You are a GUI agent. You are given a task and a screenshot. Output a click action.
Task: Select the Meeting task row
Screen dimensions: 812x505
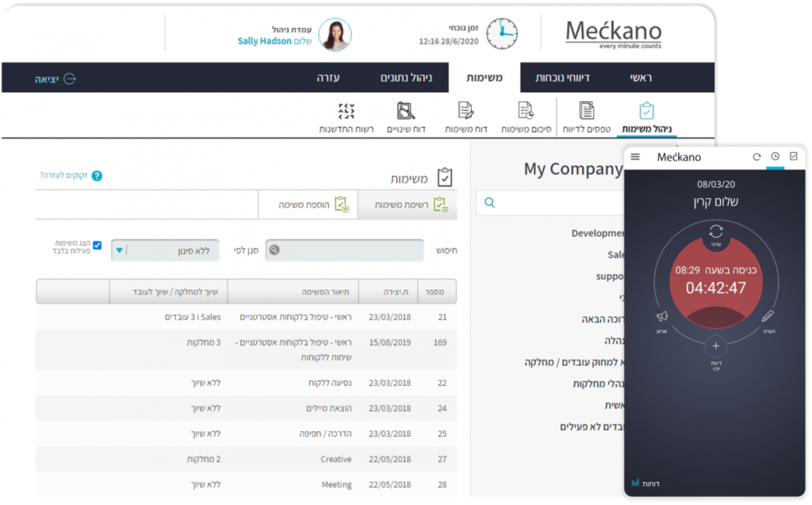[247, 484]
